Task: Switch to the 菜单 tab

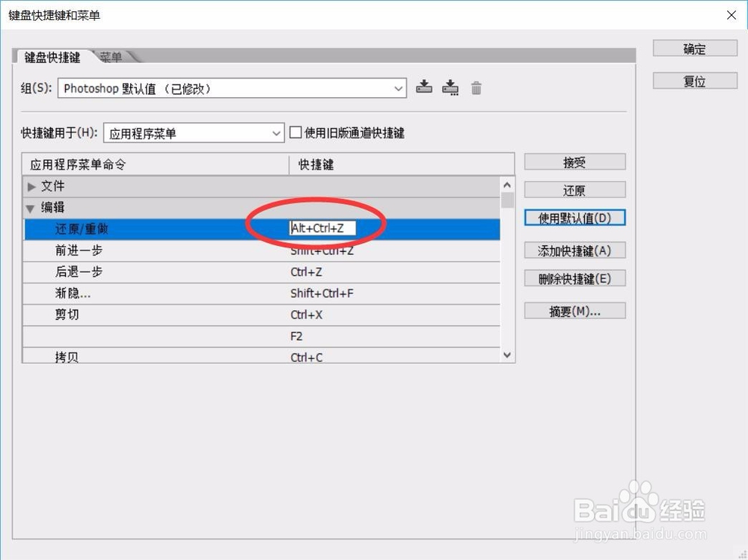Action: point(111,55)
